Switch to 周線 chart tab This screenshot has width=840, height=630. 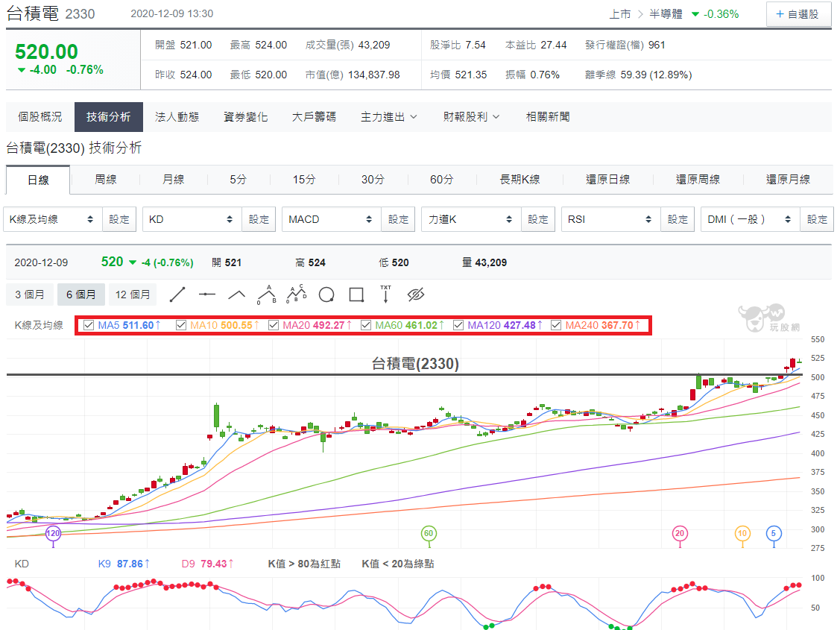pyautogui.click(x=106, y=180)
